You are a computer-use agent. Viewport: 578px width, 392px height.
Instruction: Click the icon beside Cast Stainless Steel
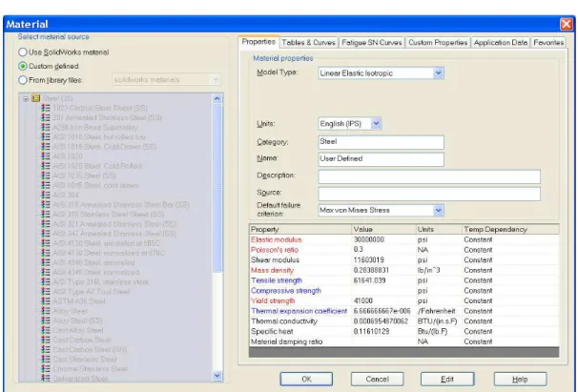[46, 359]
